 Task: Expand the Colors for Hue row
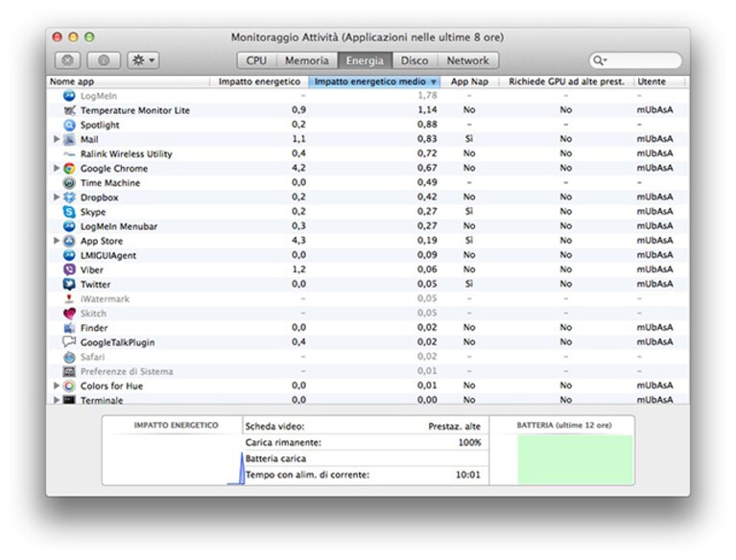pos(57,385)
